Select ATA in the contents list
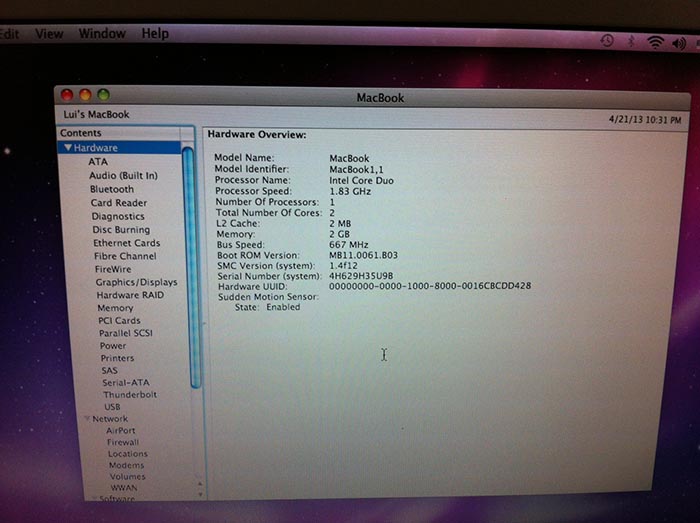Screen dimensions: 700x523 (x=98, y=162)
